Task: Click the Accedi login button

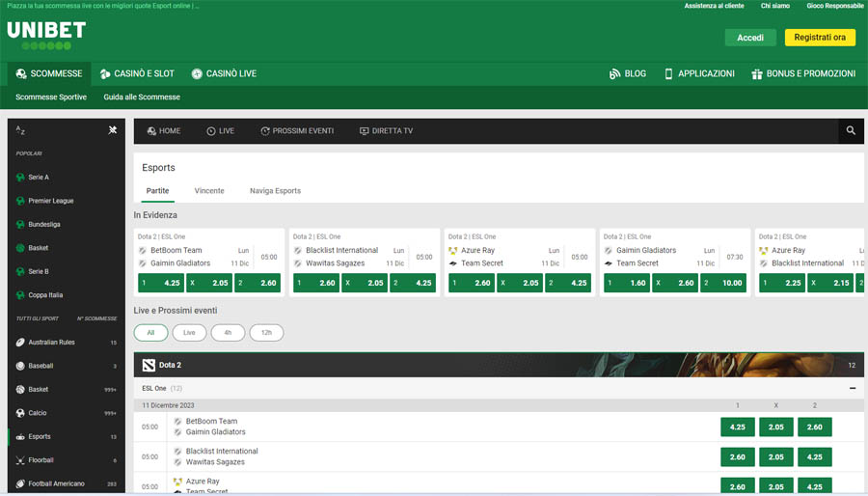Action: 750,37
